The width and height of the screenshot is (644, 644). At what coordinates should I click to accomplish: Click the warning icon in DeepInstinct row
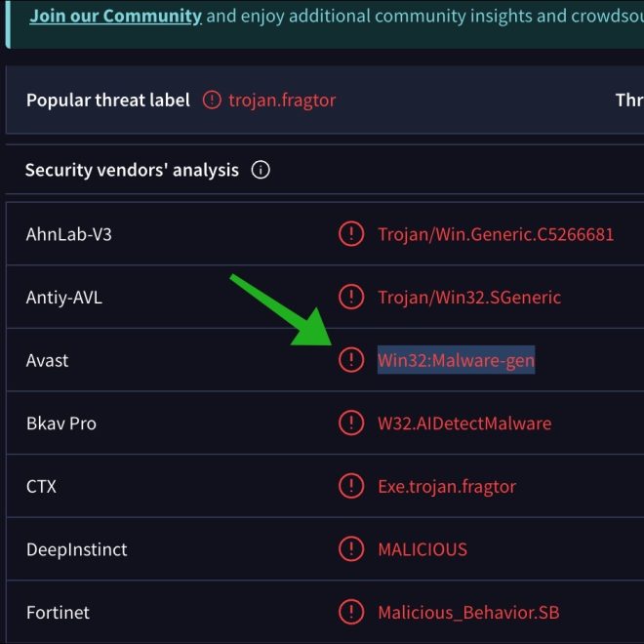(350, 549)
